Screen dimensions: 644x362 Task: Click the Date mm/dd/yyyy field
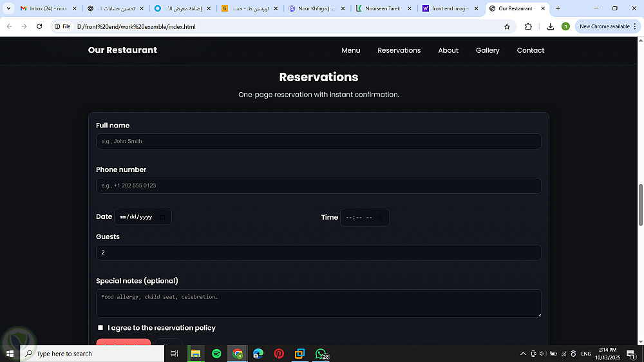click(x=142, y=216)
